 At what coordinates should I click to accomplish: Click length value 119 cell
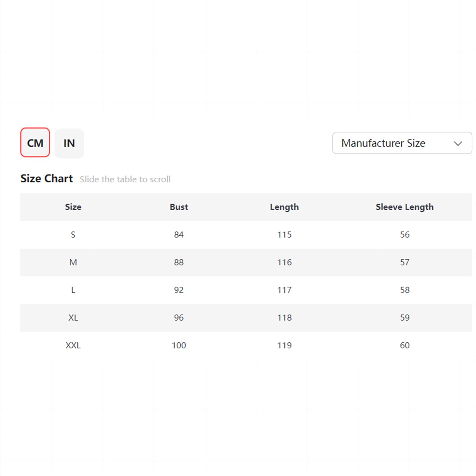[284, 345]
